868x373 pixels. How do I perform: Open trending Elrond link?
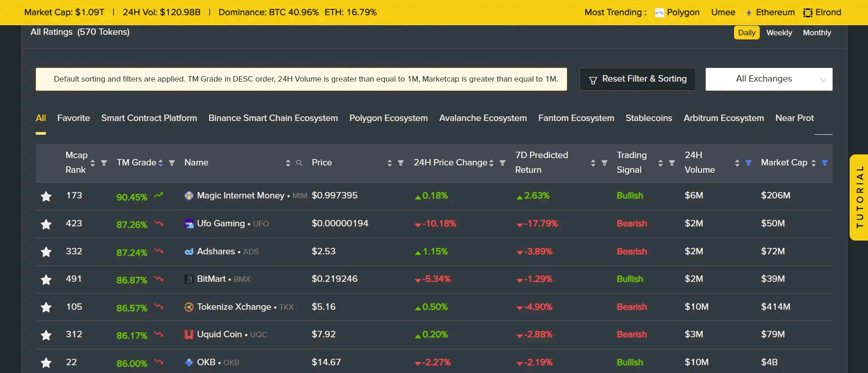coord(823,12)
